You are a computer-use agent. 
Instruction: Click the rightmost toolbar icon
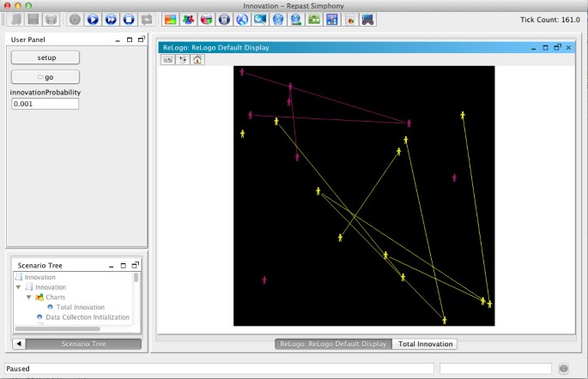[x=368, y=19]
